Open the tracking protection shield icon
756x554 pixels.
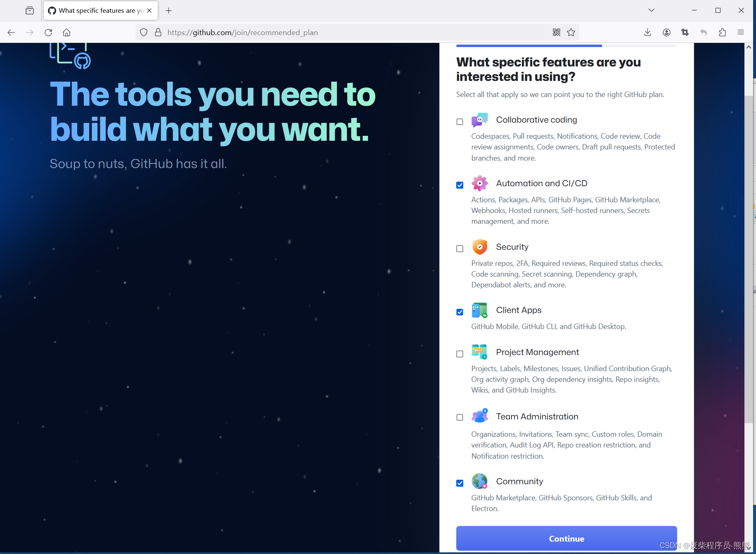[144, 32]
